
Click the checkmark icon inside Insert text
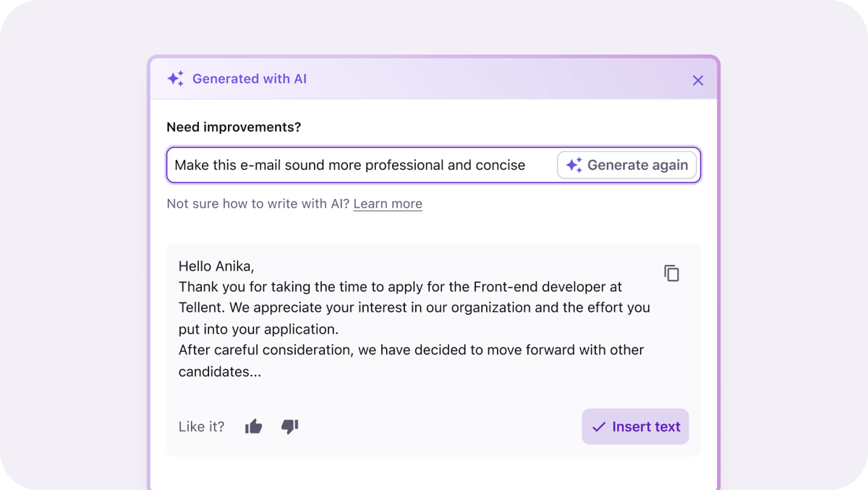[x=598, y=426]
